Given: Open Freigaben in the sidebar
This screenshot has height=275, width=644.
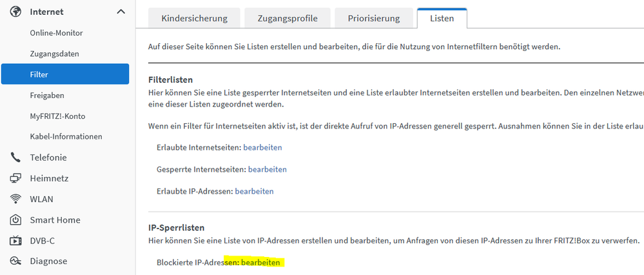Looking at the screenshot, I should pyautogui.click(x=47, y=96).
